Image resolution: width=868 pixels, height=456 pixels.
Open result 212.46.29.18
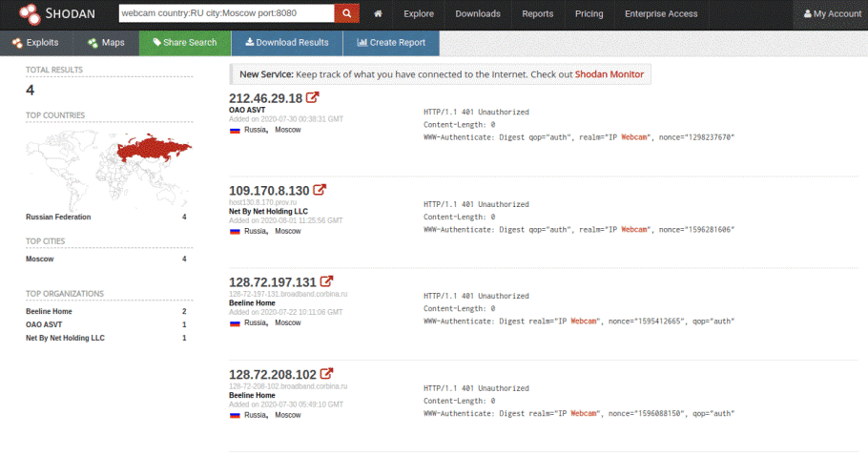(266, 98)
